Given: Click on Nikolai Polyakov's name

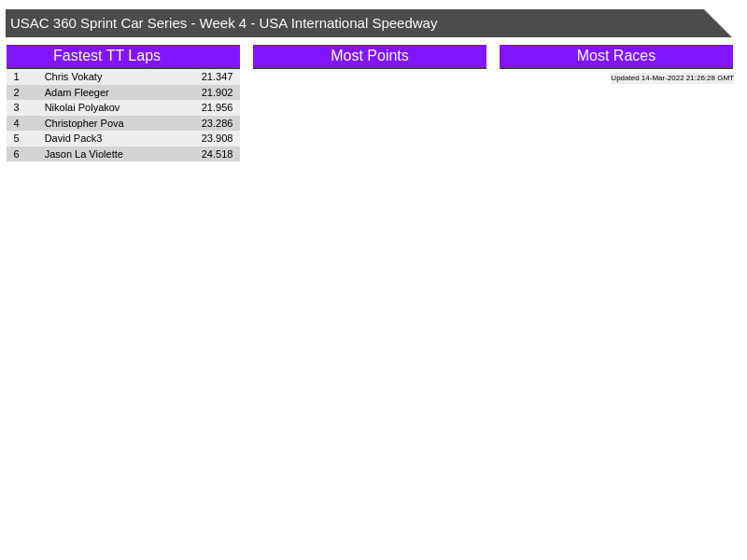Looking at the screenshot, I should 82,107.
